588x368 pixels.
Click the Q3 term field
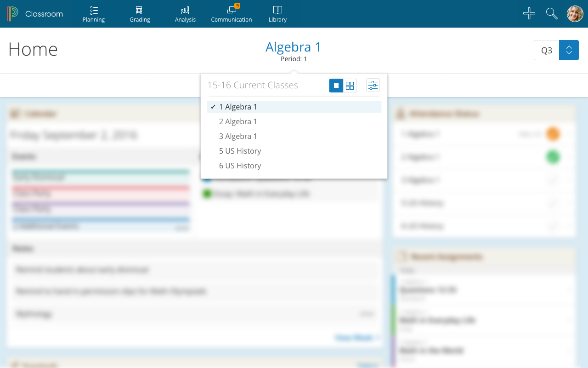coord(546,50)
